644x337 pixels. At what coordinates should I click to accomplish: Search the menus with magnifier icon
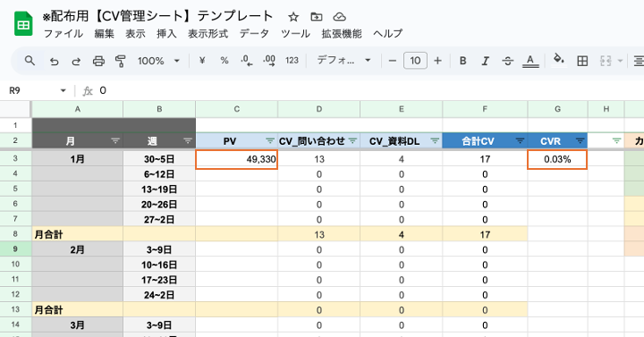30,61
